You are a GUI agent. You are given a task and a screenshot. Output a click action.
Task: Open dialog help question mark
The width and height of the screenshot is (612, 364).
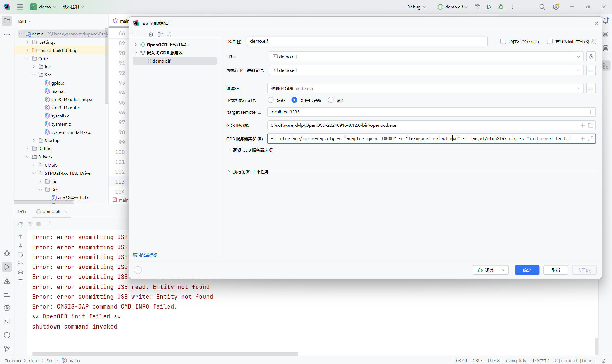tap(138, 270)
